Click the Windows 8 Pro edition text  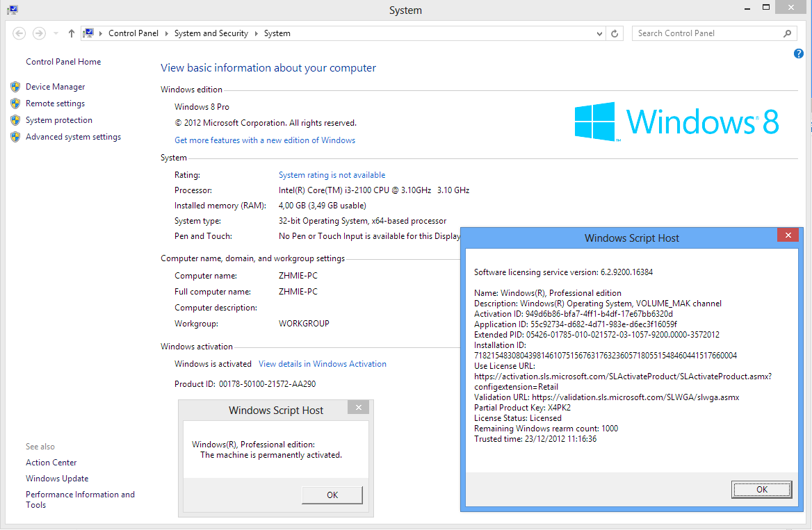click(202, 106)
